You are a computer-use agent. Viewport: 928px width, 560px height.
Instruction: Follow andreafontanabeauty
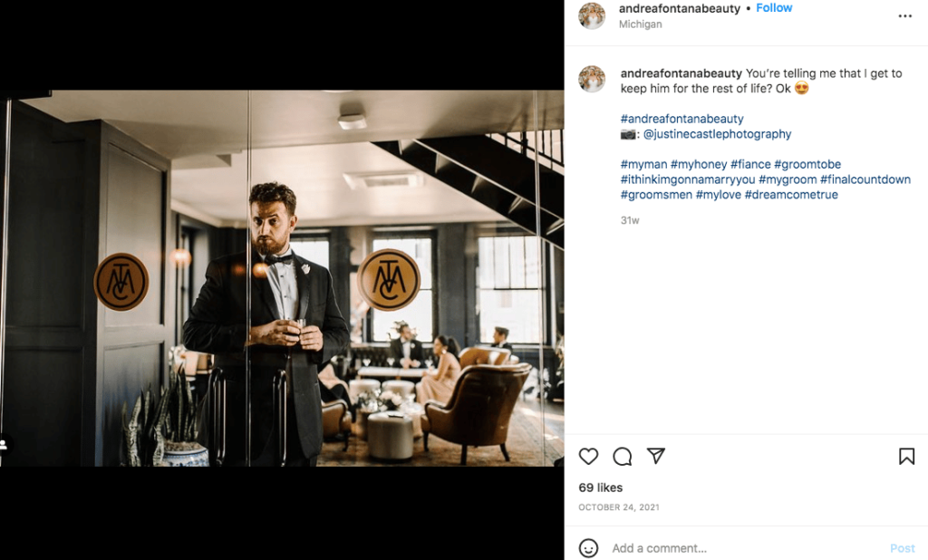pos(774,7)
